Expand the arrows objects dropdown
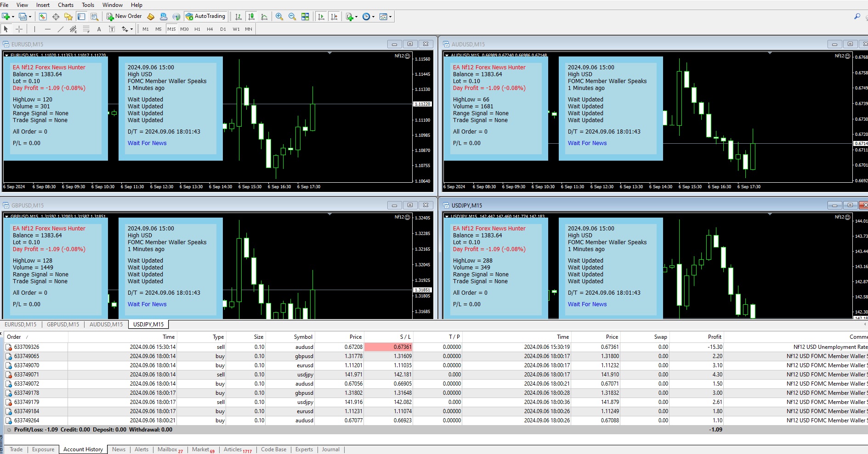The image size is (868, 454). coord(131,29)
